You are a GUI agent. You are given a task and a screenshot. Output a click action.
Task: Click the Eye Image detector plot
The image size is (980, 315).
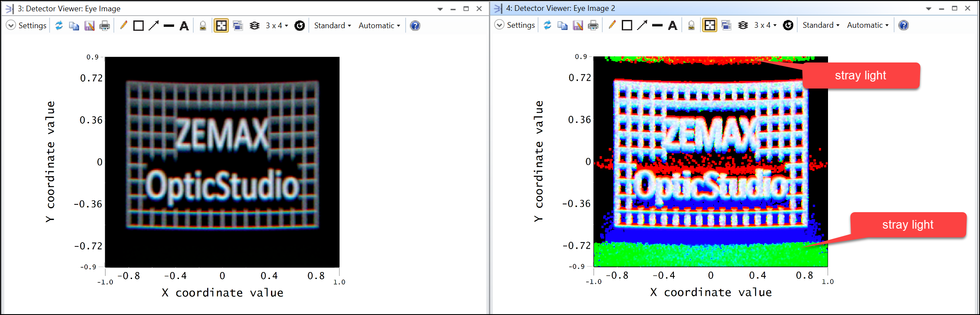pyautogui.click(x=222, y=162)
